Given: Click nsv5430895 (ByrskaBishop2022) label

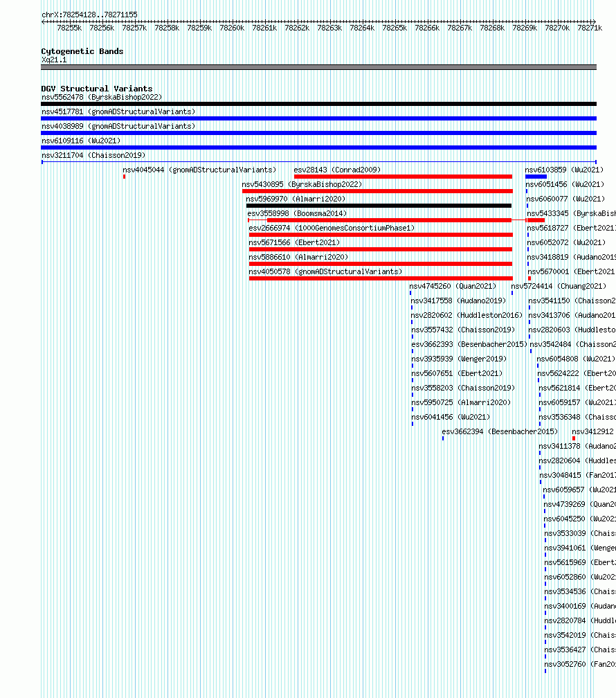Looking at the screenshot, I should pyautogui.click(x=302, y=184).
